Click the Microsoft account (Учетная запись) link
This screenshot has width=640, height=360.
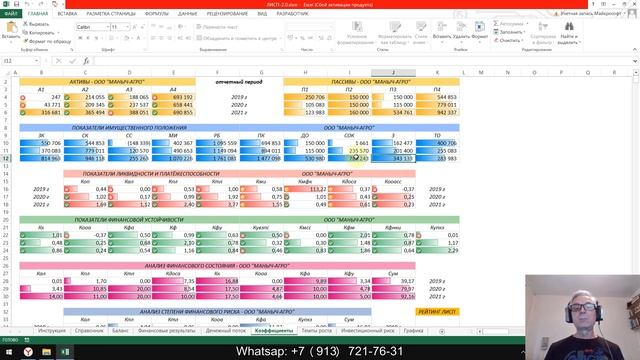(591, 13)
